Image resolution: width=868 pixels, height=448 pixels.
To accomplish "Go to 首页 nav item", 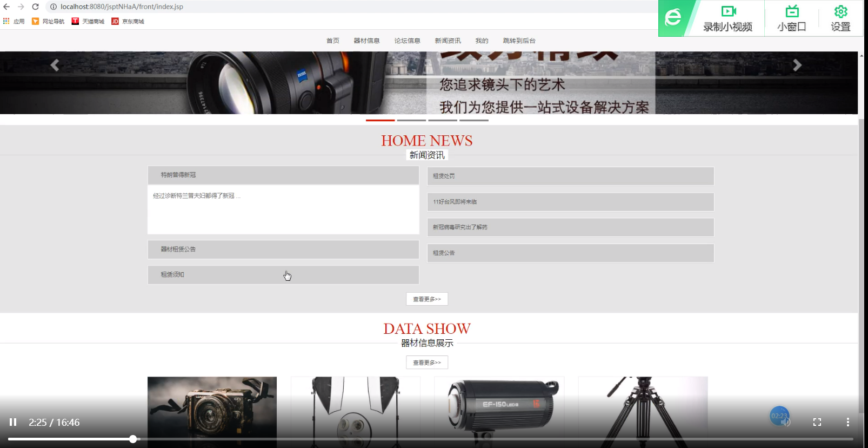I will [x=333, y=41].
